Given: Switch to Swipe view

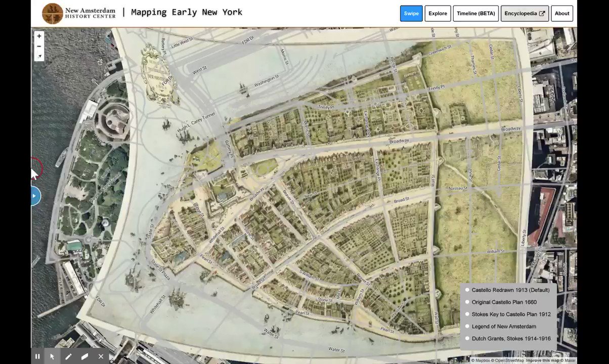Looking at the screenshot, I should pyautogui.click(x=411, y=14).
